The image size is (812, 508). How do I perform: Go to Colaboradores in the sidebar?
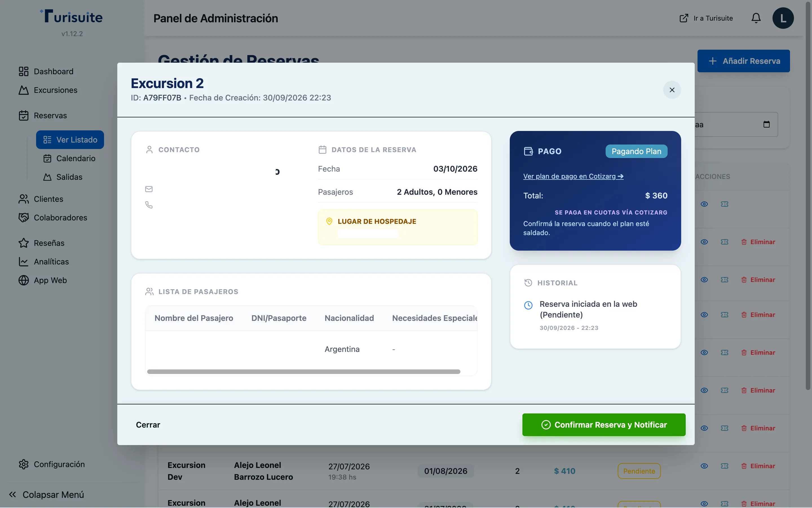click(x=53, y=218)
